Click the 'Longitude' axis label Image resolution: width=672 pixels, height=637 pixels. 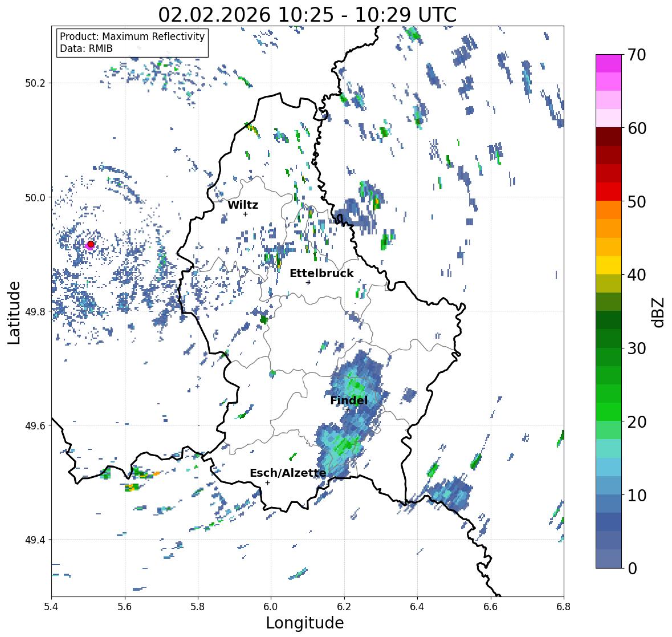click(x=305, y=623)
